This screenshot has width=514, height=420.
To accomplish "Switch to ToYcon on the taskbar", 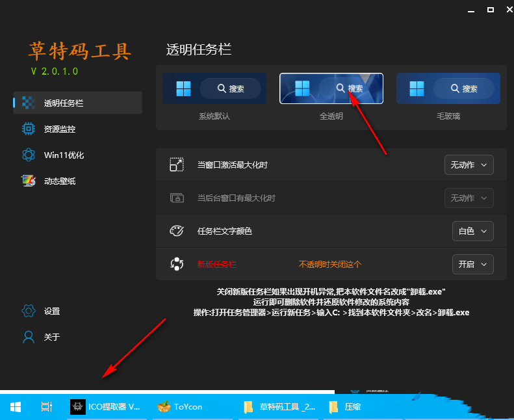I will (x=193, y=407).
